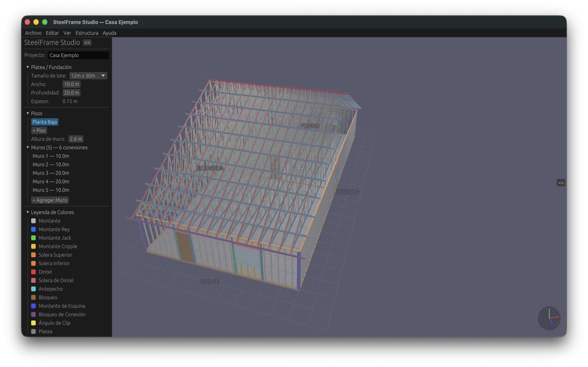
Task: Click the + Agregar Muro button
Action: click(50, 200)
